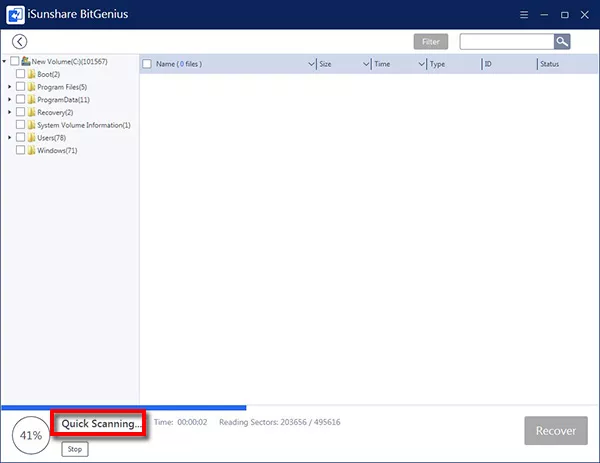Tick the Users(78) checkbox
The image size is (600, 463).
pyautogui.click(x=20, y=137)
